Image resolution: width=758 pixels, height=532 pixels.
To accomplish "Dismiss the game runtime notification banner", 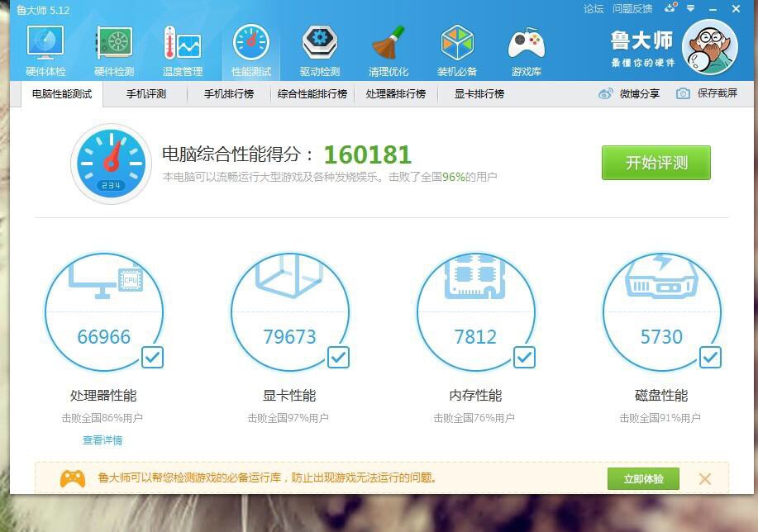I will 705,478.
